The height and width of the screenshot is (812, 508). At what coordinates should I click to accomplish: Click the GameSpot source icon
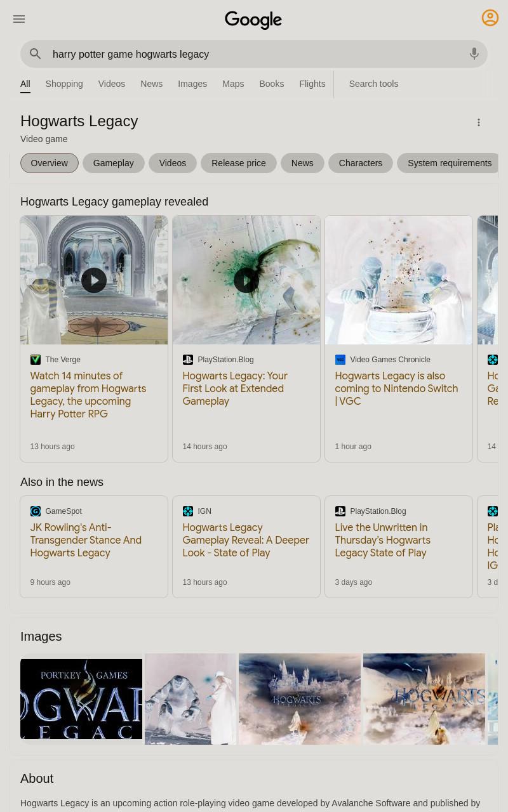pyautogui.click(x=36, y=511)
